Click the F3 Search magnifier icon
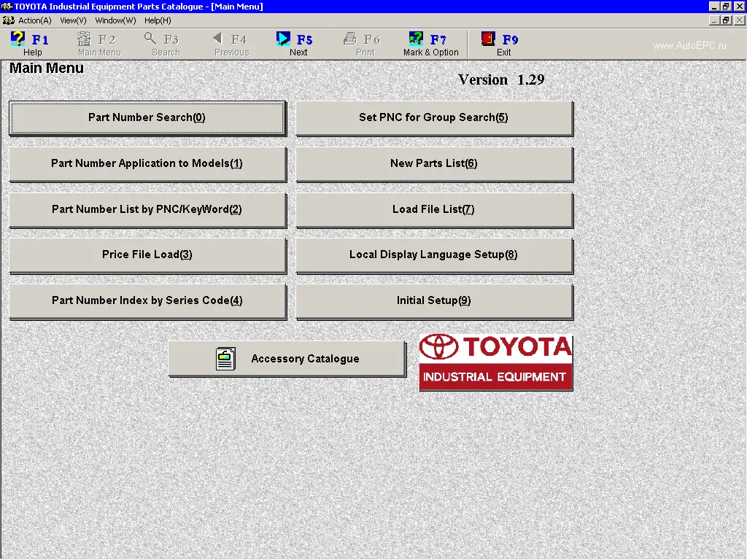Screen dimensions: 747x560 (150, 39)
